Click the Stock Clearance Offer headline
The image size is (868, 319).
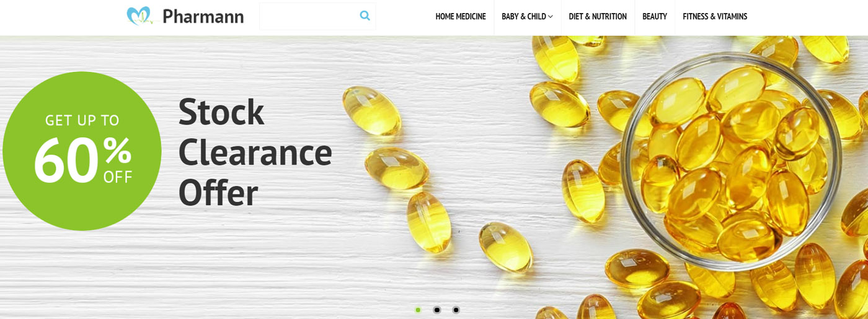pyautogui.click(x=255, y=152)
